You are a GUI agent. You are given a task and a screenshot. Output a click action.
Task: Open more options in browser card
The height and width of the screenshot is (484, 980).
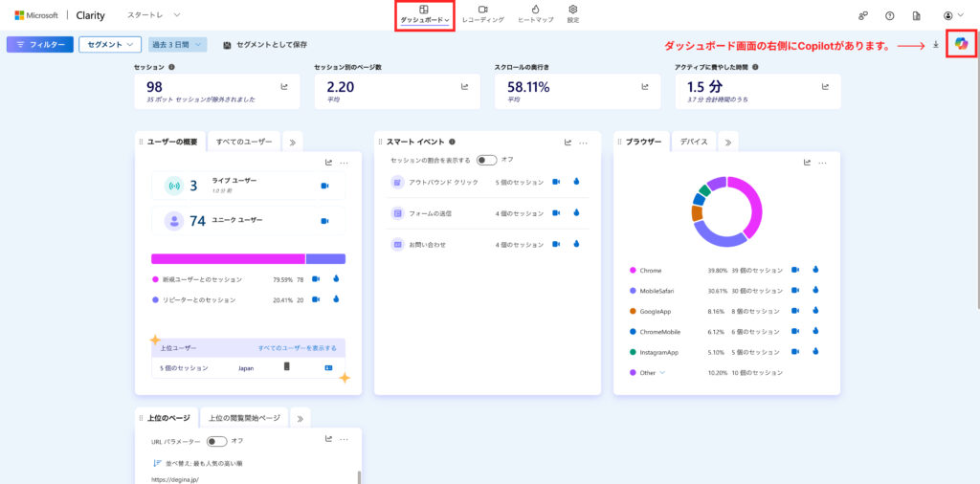coord(822,163)
